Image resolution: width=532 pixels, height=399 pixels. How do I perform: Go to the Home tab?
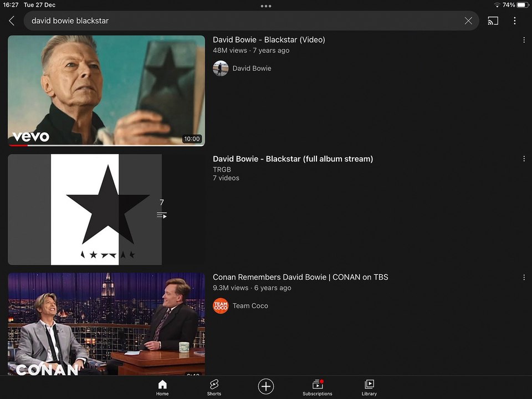click(x=162, y=387)
